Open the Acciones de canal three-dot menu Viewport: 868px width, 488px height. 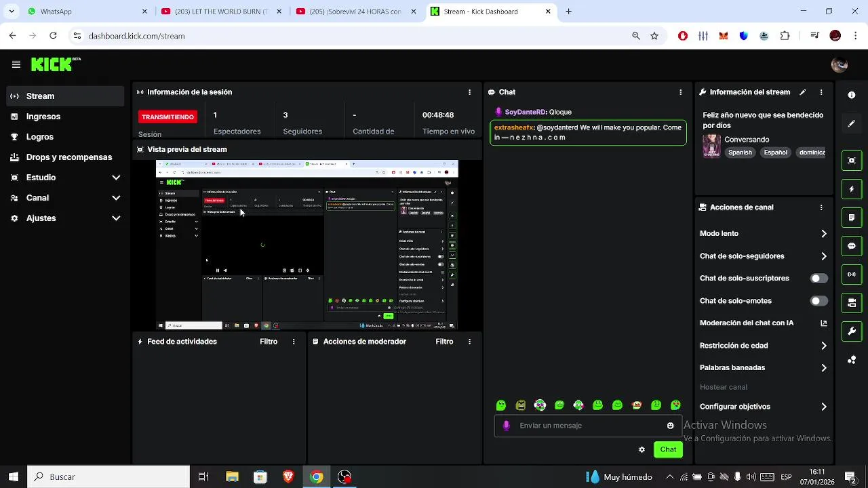[x=821, y=207]
